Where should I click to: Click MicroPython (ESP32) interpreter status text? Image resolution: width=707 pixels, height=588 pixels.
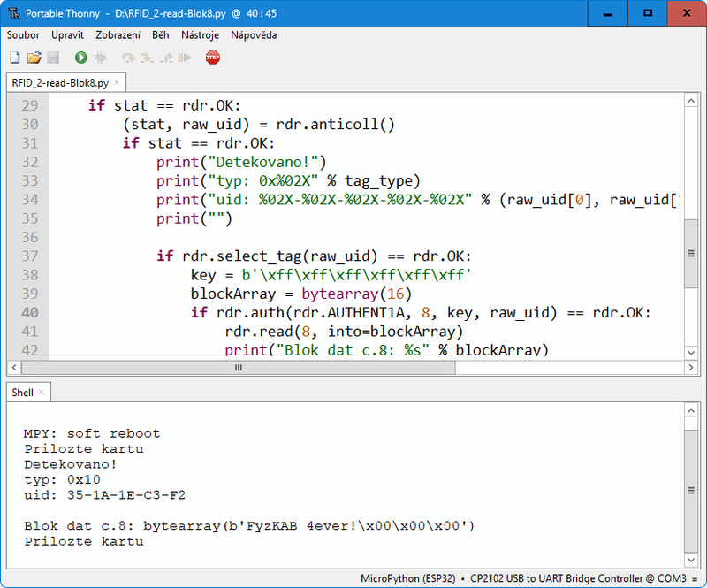pos(407,578)
